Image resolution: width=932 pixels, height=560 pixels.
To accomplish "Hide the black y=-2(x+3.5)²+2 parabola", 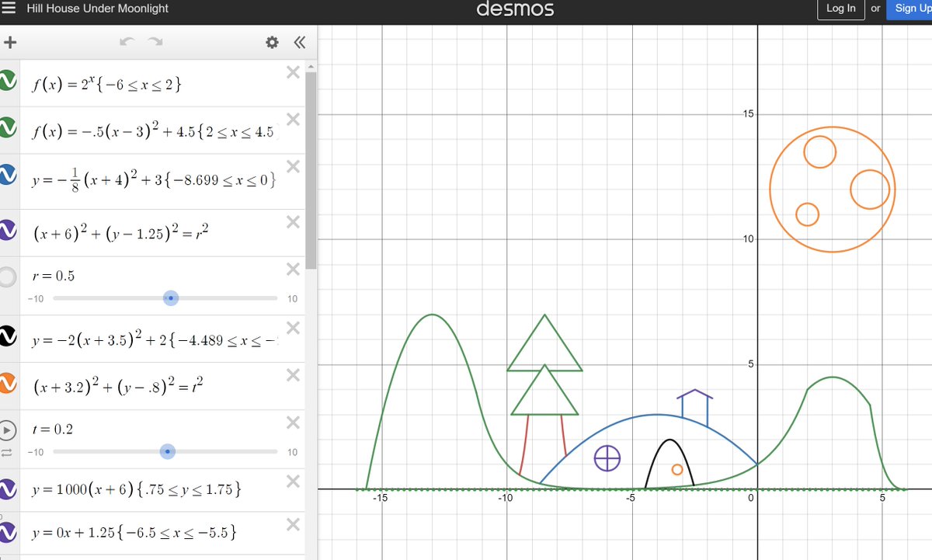I will tap(7, 336).
